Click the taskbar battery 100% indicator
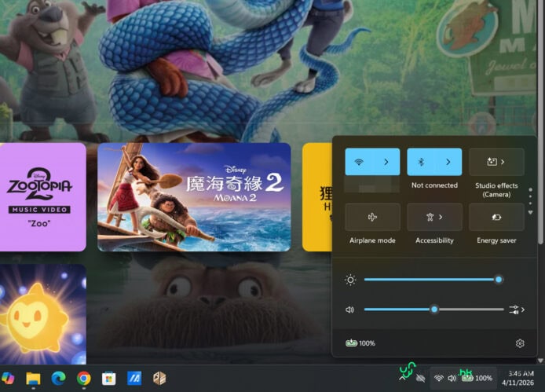Viewport: 545px width, 392px height. tap(477, 378)
